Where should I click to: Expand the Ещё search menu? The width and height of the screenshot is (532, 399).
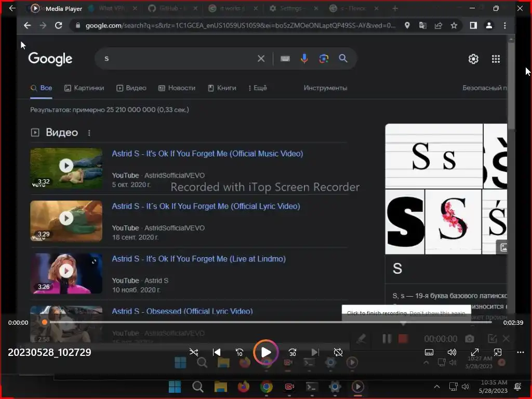(x=258, y=88)
